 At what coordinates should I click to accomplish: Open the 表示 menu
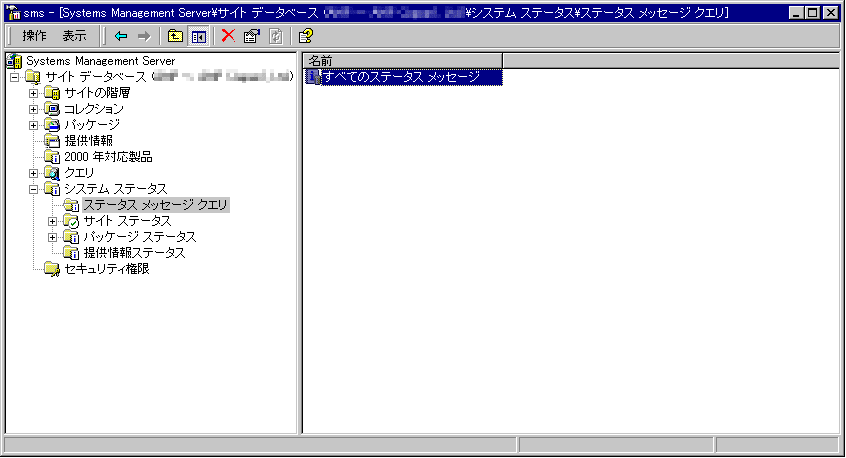coord(74,36)
